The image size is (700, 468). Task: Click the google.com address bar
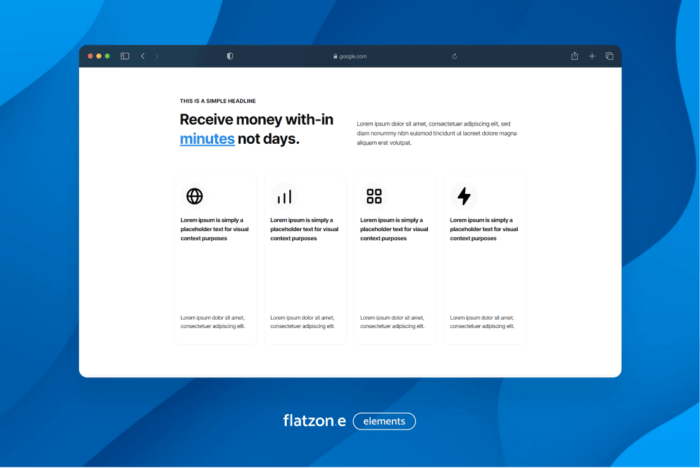pyautogui.click(x=352, y=56)
